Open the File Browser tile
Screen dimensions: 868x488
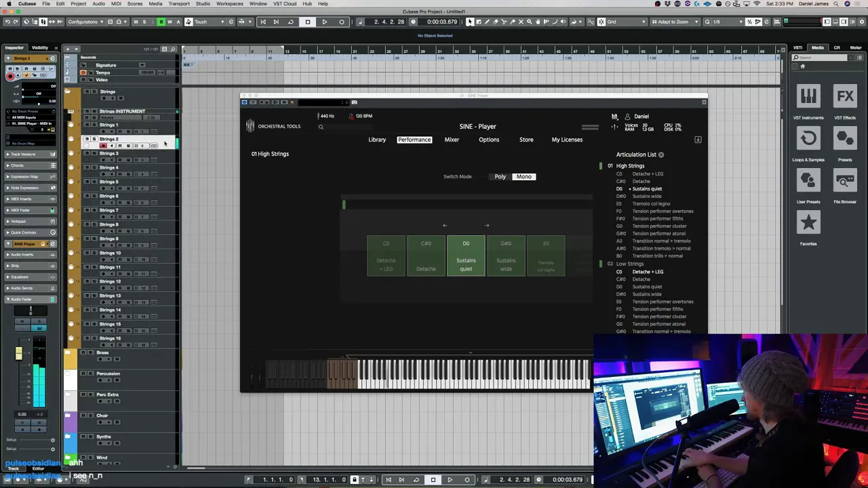[x=845, y=180]
